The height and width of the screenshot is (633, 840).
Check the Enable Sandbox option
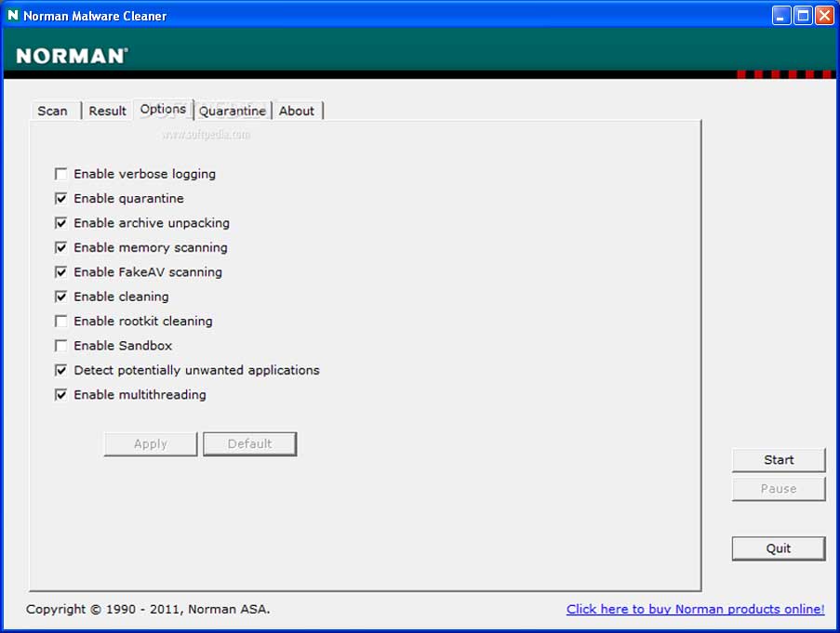(x=61, y=346)
